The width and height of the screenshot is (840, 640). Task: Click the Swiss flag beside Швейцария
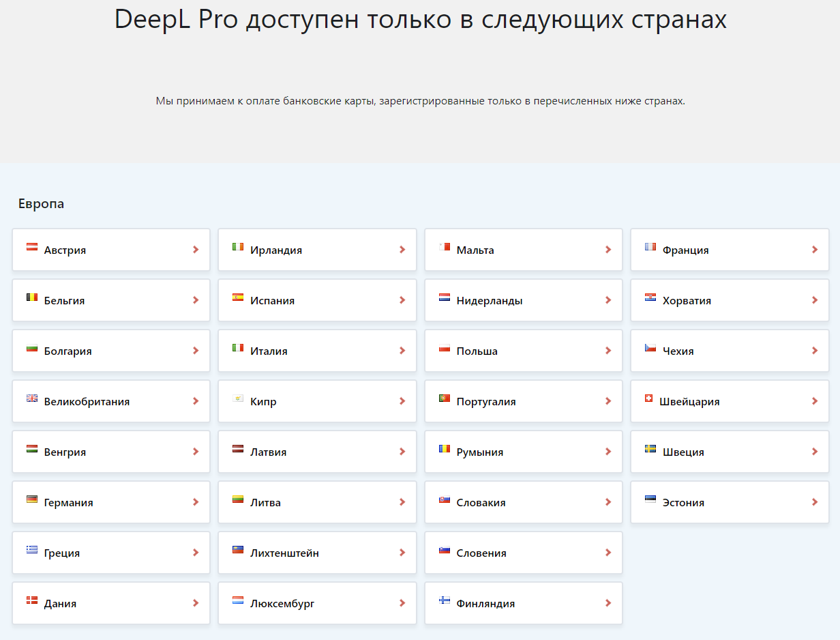click(648, 398)
